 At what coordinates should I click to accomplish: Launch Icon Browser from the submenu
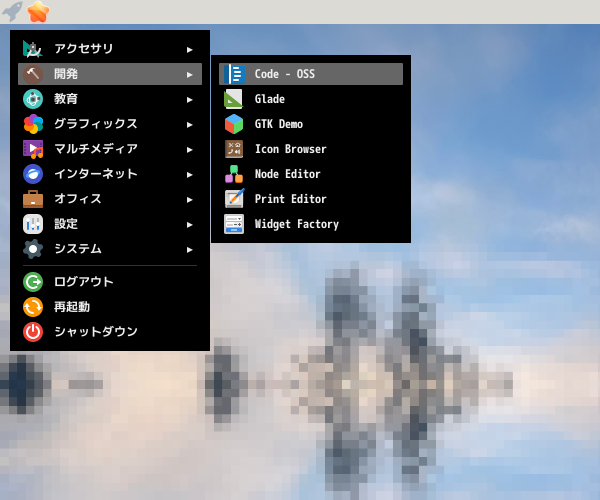[x=311, y=149]
